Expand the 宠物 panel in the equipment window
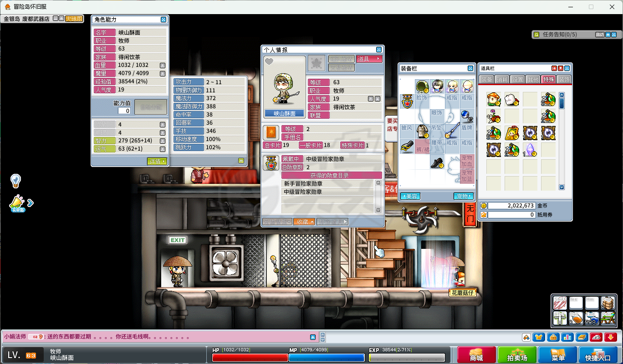This screenshot has width=623, height=364. click(464, 196)
